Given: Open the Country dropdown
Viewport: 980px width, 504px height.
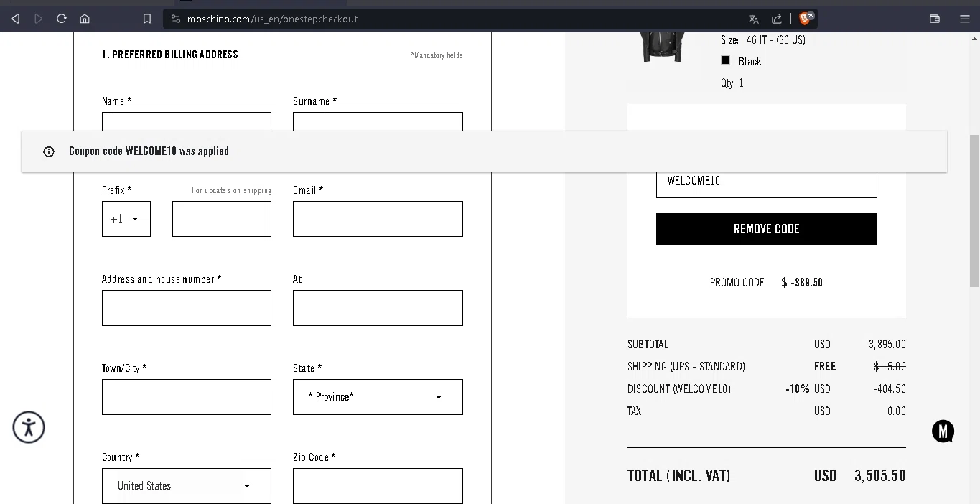Looking at the screenshot, I should pos(187,486).
